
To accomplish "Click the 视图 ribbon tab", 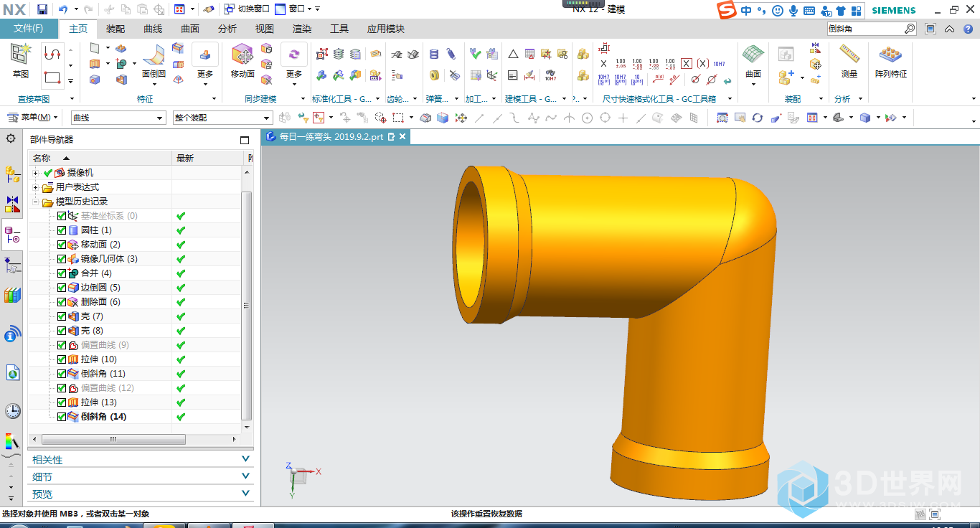I will tap(265, 29).
